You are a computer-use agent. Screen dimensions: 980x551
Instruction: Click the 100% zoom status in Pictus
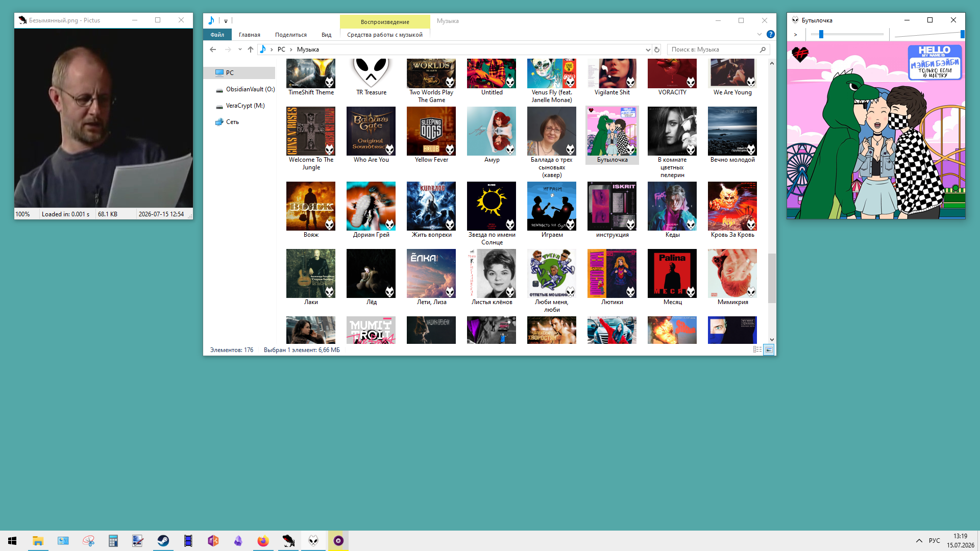23,214
